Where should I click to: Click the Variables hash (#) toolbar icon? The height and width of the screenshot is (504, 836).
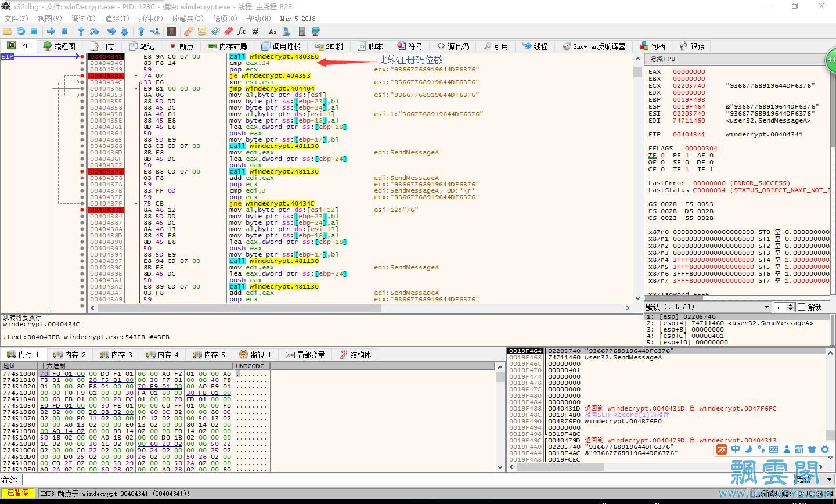pos(255,31)
